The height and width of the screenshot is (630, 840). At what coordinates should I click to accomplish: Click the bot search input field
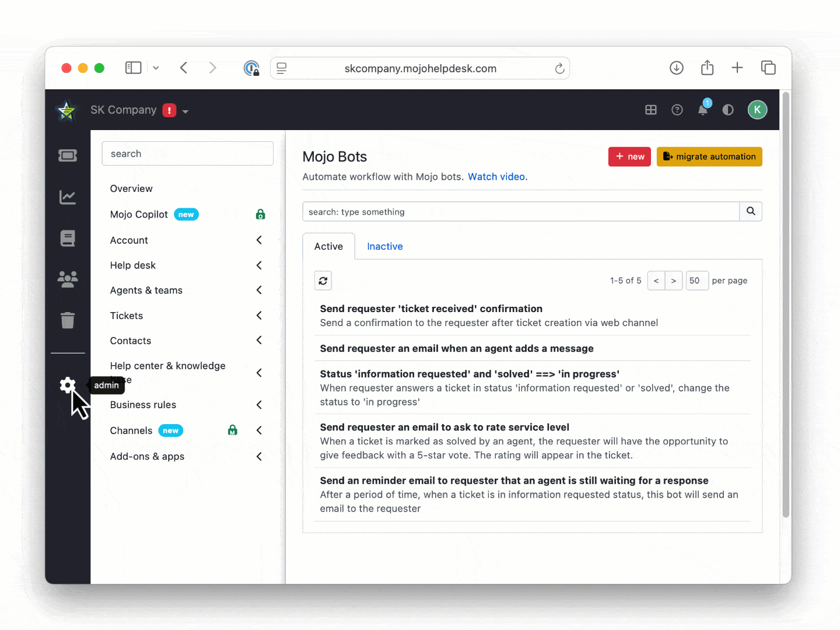tap(520, 212)
